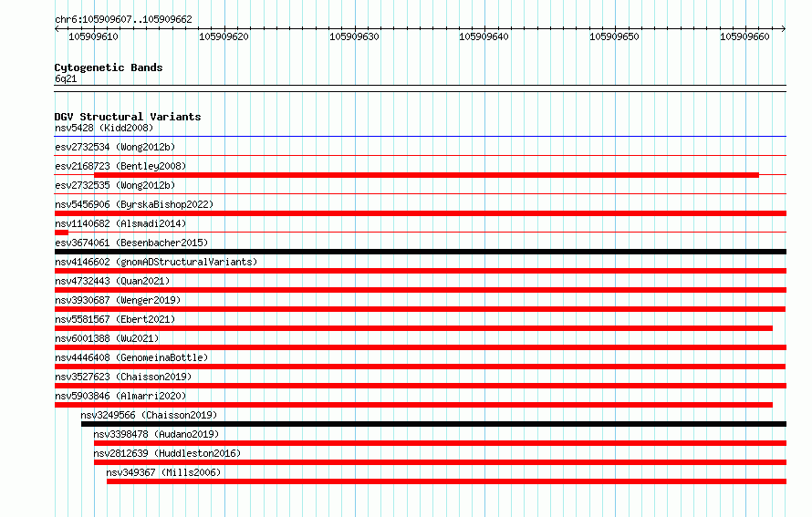Click the short red nsv1140682 Alsmadi2014 bar

[61, 233]
